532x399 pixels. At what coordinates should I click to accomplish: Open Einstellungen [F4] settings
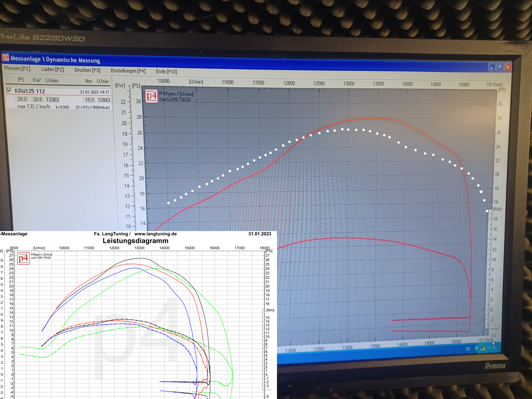point(128,71)
